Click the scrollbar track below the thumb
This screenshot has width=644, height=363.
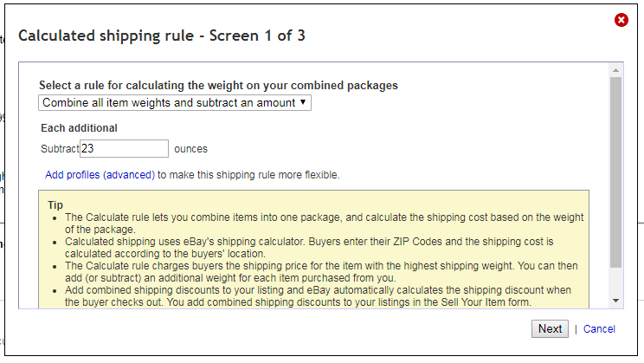[x=615, y=282]
